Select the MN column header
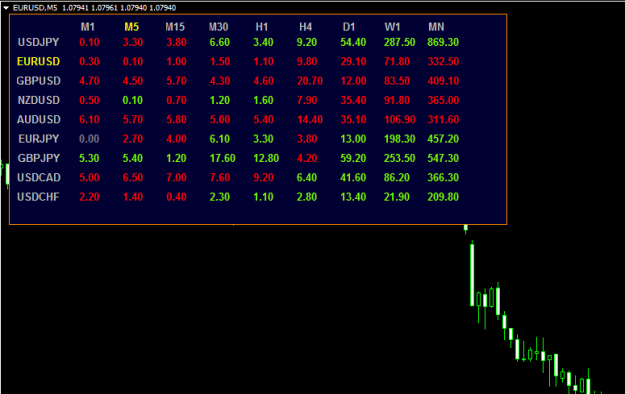 pyautogui.click(x=436, y=27)
